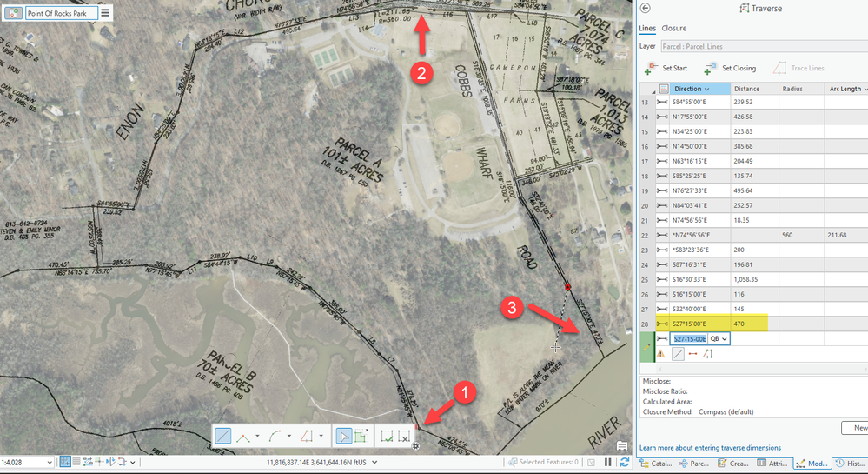This screenshot has width=868, height=474.
Task: Refresh the map with the status bar refresh icon
Action: coord(625,462)
